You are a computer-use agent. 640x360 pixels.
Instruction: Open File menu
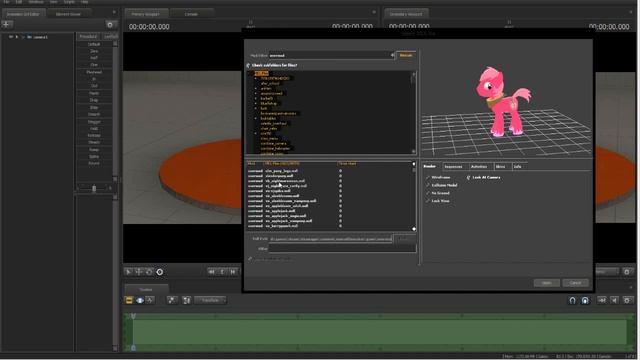[x=7, y=2]
